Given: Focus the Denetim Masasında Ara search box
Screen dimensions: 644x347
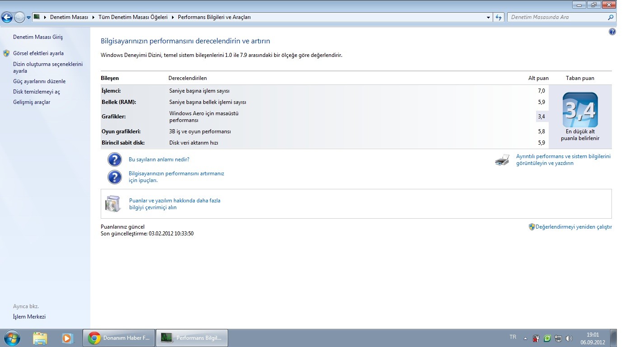Looking at the screenshot, I should [558, 17].
